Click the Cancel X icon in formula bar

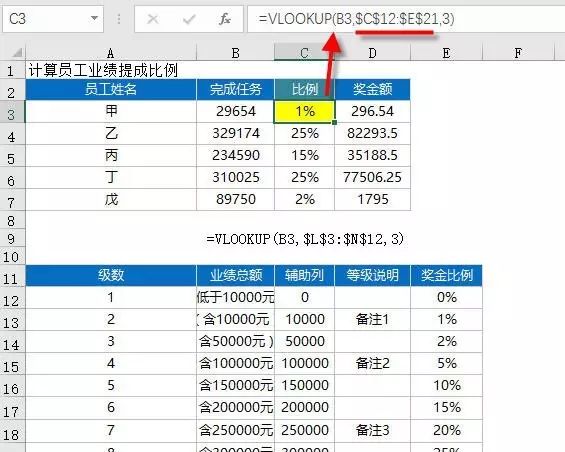click(x=153, y=19)
